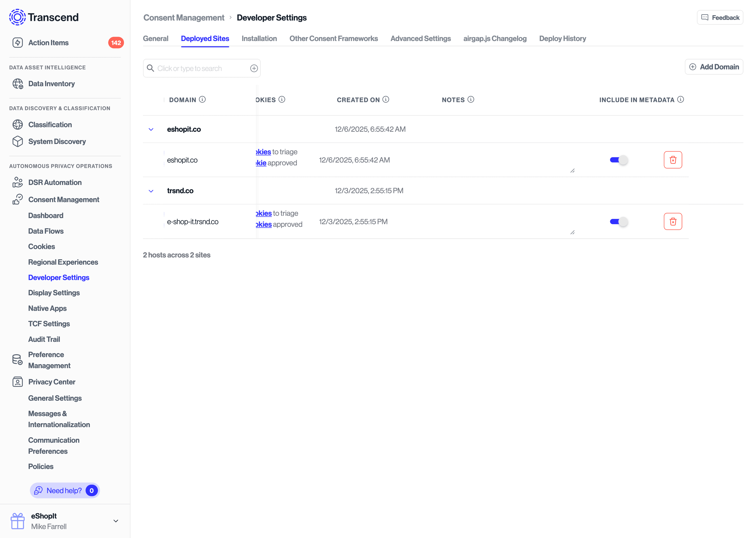Collapse the trsnd.co domain group

point(151,191)
